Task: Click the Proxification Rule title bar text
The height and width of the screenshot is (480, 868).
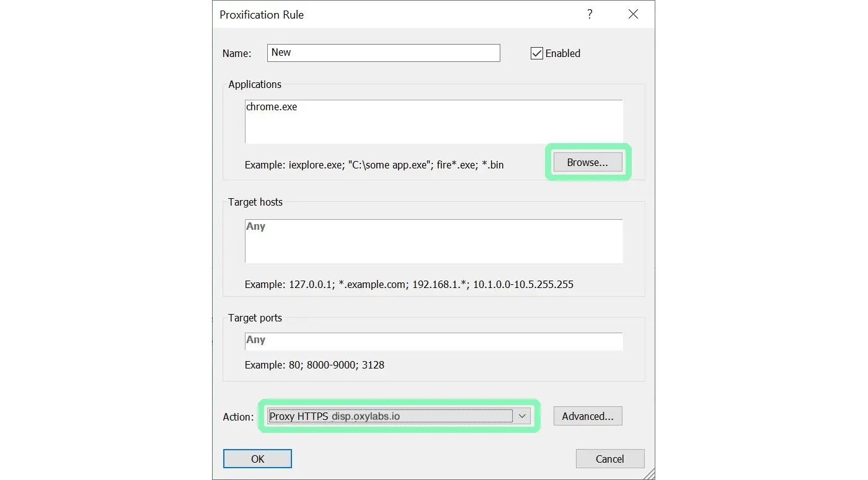Action: click(262, 14)
